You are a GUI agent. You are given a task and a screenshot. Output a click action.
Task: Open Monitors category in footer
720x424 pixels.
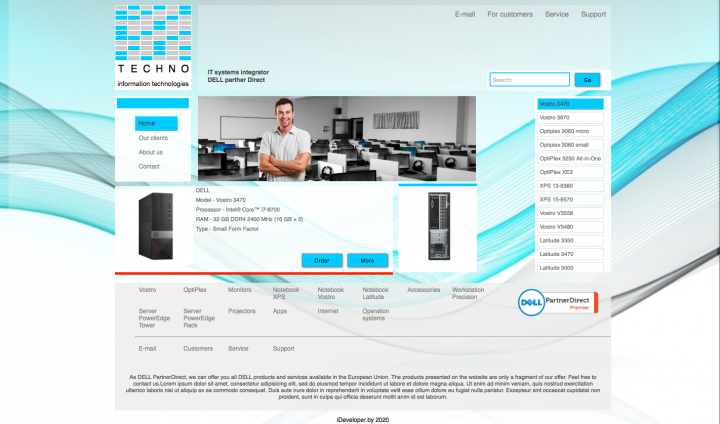coord(240,290)
